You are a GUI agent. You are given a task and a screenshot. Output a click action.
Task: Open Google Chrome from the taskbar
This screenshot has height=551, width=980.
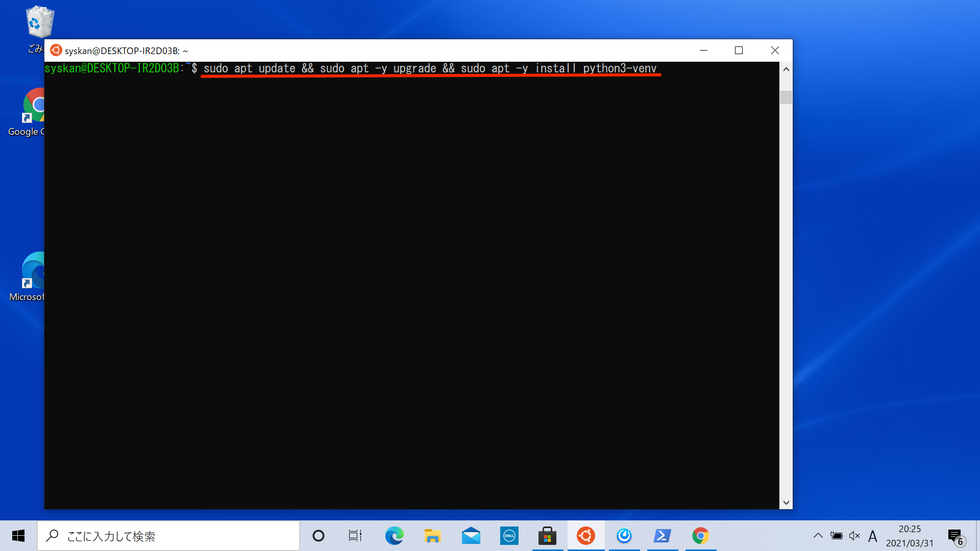point(700,536)
